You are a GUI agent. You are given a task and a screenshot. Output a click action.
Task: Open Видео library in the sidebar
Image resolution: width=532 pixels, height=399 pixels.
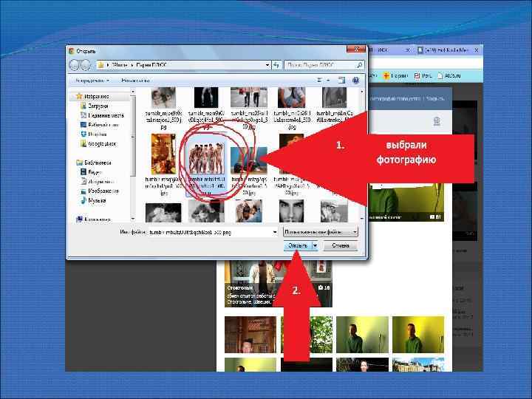click(x=92, y=172)
